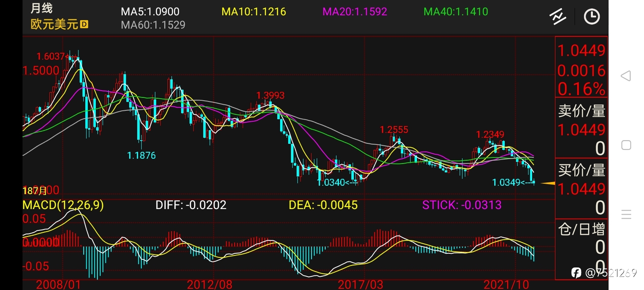Screen dimensions: 644x290
Task: Tap the 1.5000 price axis label
Action: tap(41, 70)
